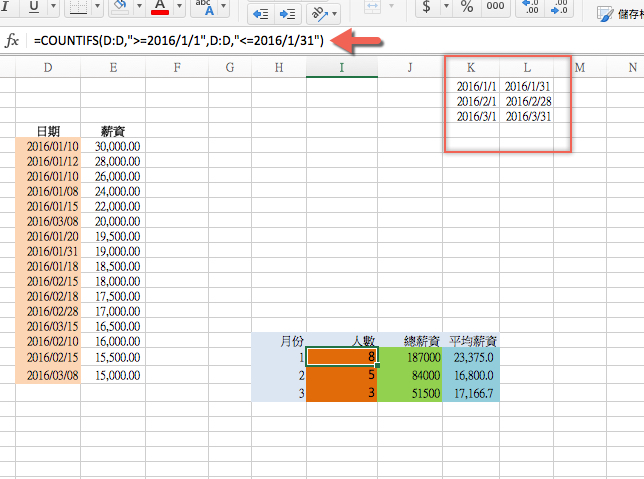
Task: Click the 平均薪資 header cell
Action: [471, 341]
